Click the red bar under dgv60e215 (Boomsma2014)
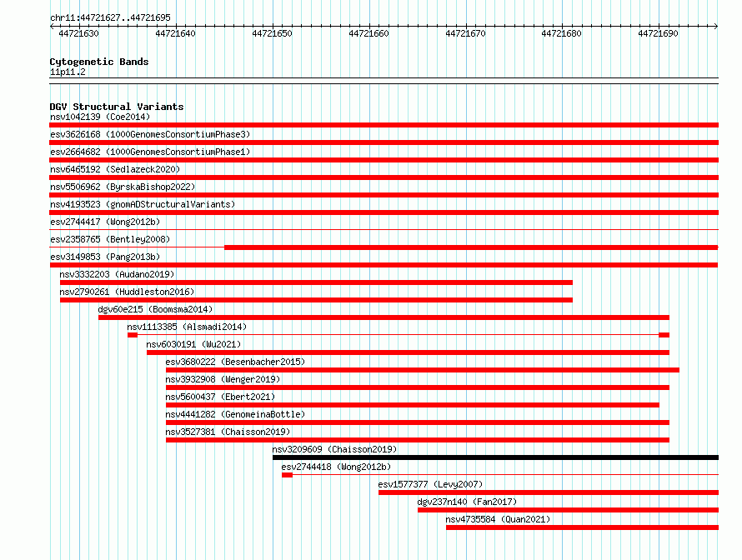This screenshot has height=560, width=742. coord(384,317)
